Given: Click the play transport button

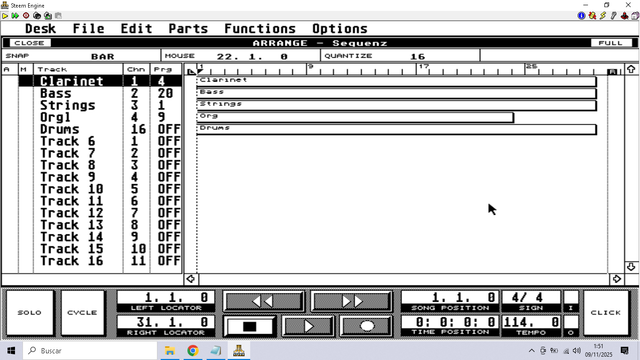Looking at the screenshot, I should tap(308, 327).
